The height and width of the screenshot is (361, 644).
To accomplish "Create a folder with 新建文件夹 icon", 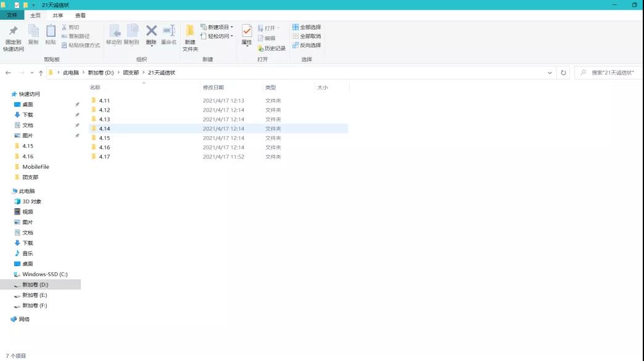I will click(x=190, y=32).
